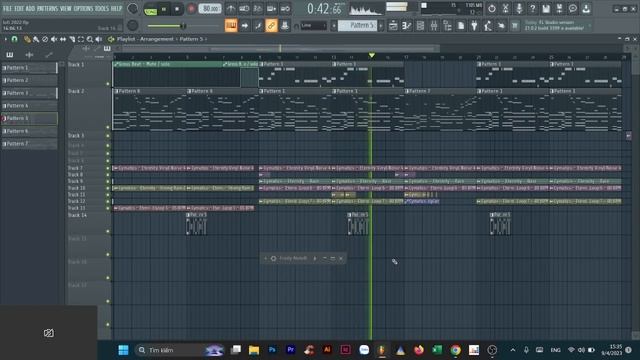Click the undo history knob icon
Image resolution: width=640 pixels, height=360 pixels.
click(492, 9)
